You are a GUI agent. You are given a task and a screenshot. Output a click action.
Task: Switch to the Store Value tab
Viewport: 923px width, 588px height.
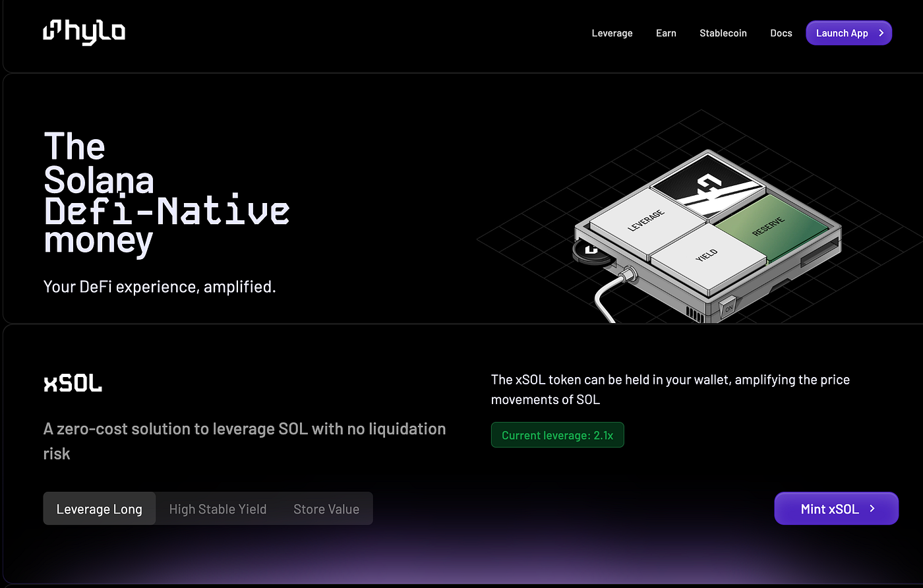(326, 508)
